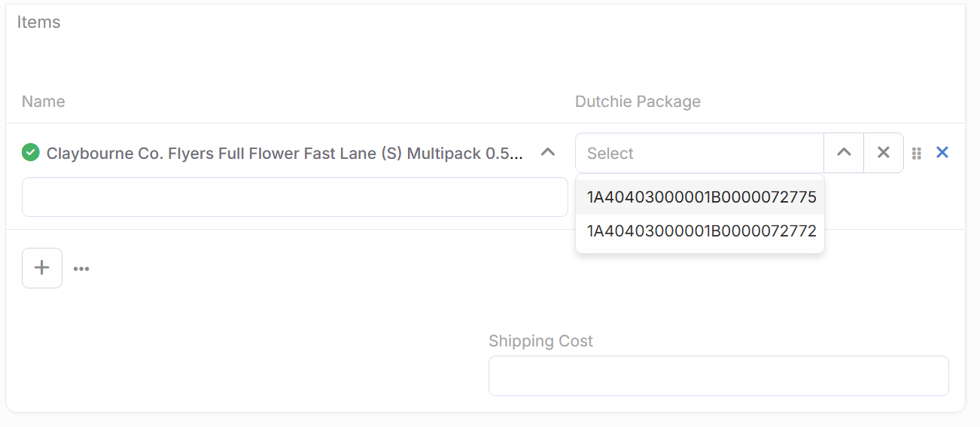Add a new item with plus button
The height and width of the screenshot is (427, 980).
click(42, 268)
